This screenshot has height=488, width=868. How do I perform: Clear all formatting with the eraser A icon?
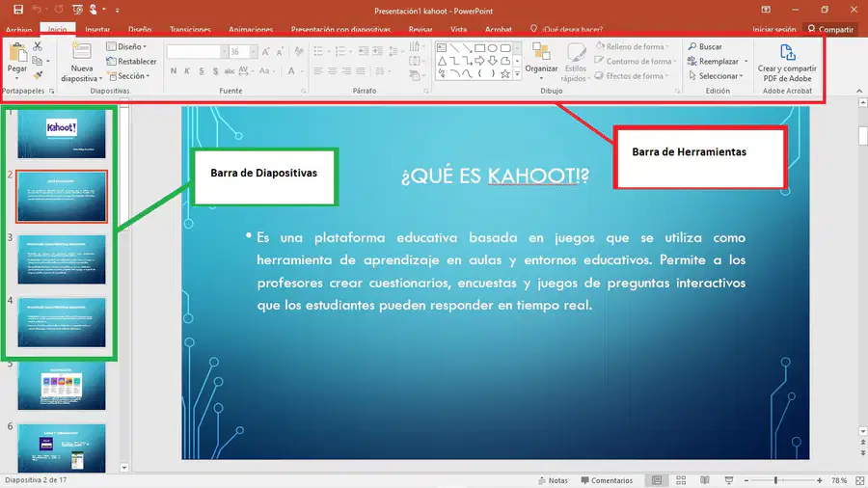pos(299,51)
